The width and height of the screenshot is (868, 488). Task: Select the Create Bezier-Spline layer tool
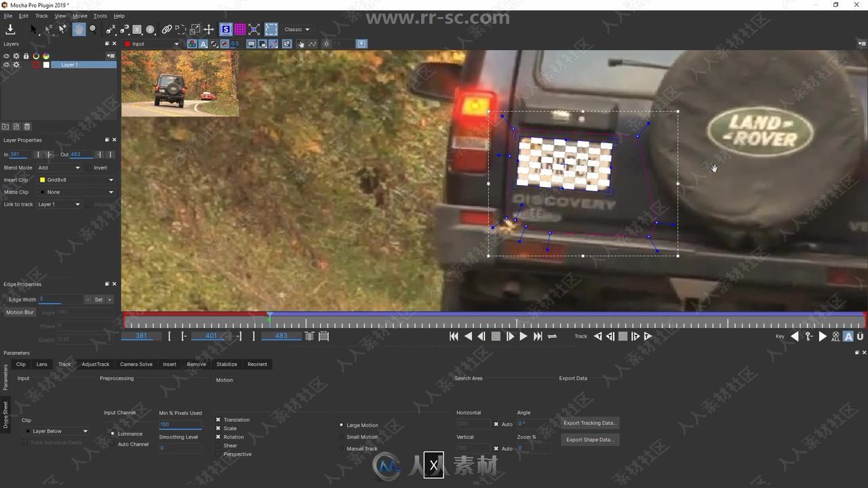coord(124,29)
